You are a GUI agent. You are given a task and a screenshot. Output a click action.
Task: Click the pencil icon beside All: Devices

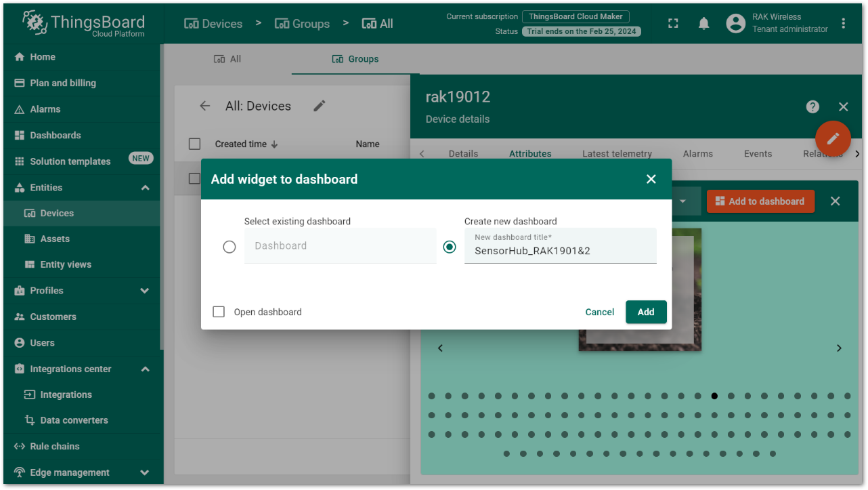pos(320,106)
